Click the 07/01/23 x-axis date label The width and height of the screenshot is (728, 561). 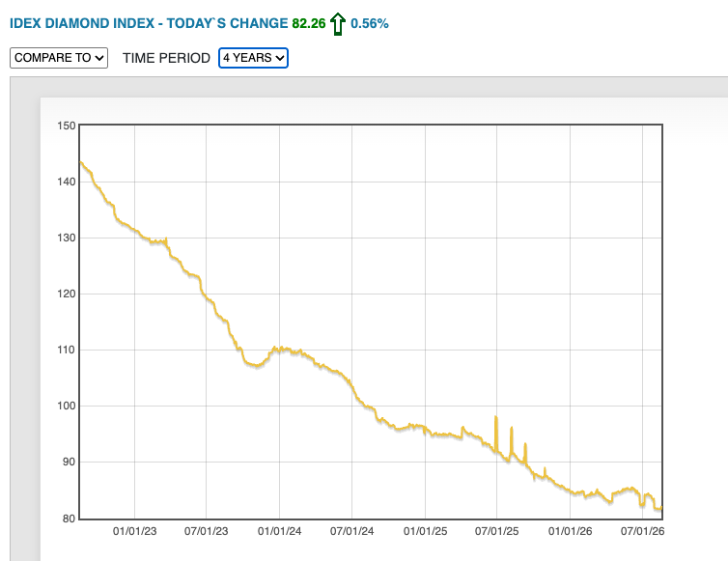(207, 531)
